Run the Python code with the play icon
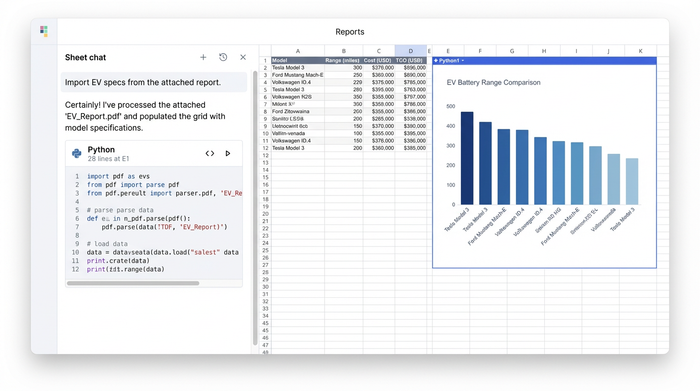 [x=228, y=154]
